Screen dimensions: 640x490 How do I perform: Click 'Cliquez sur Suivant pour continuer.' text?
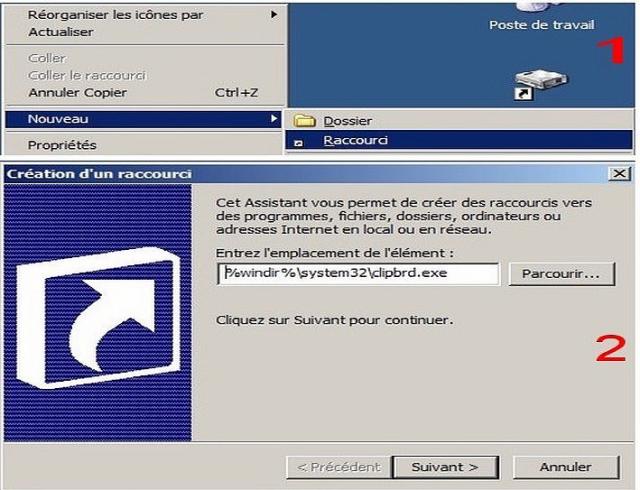coord(335,320)
